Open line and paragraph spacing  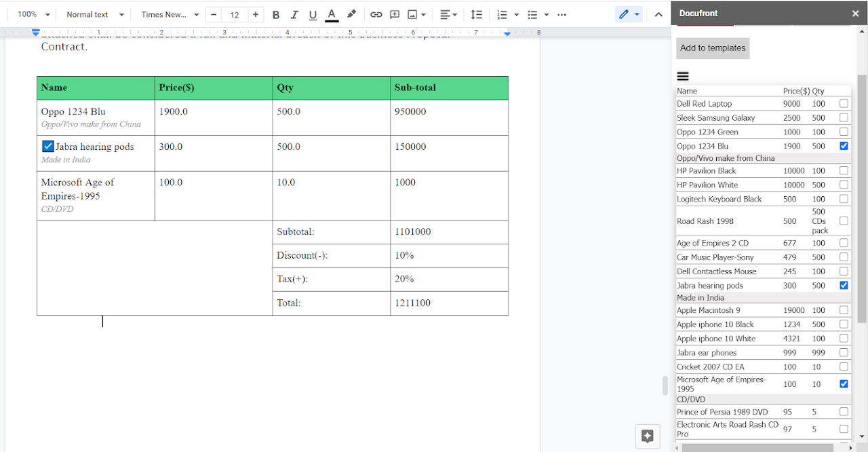[x=477, y=14]
